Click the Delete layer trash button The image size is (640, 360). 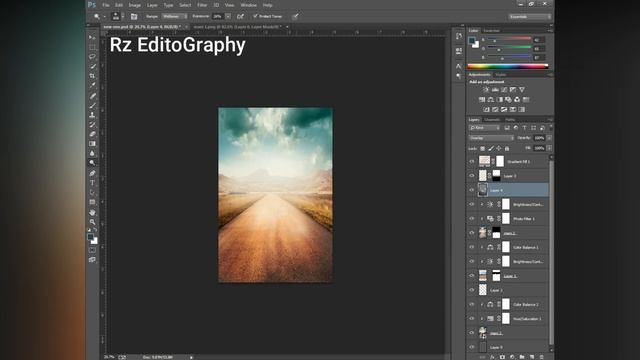542,357
